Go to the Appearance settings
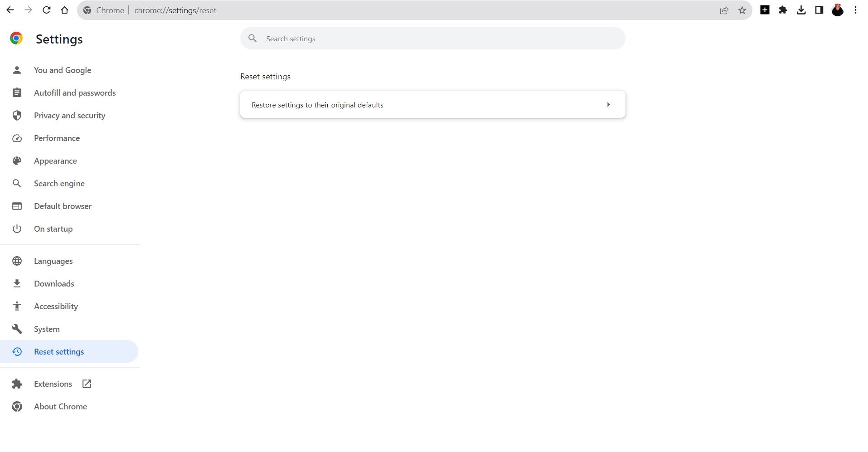The height and width of the screenshot is (452, 868). pyautogui.click(x=55, y=161)
